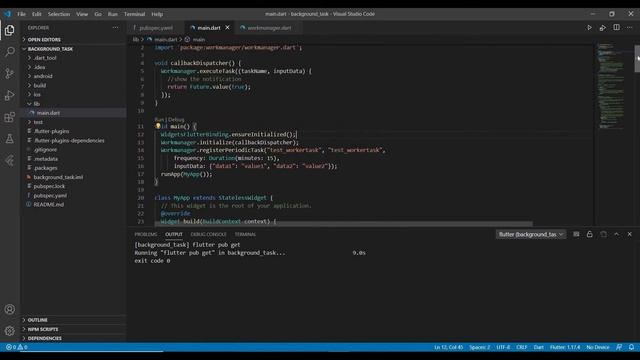
Task: Clear the output panel
Action: click(576, 234)
